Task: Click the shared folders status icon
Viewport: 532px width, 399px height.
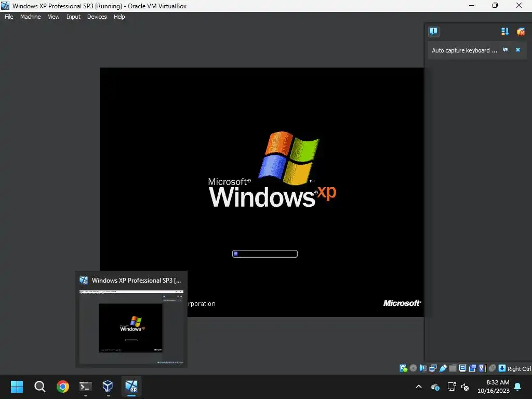Action: [453, 368]
